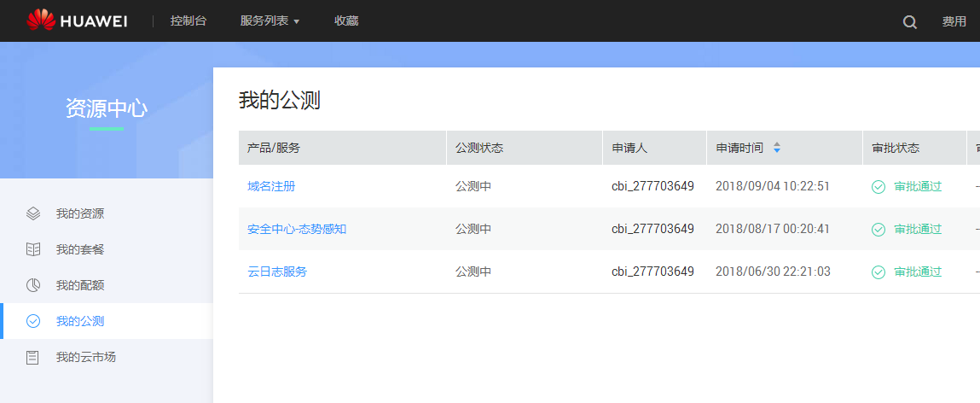Click timestamp 2018/09/04 10:22:51
Screen dimensions: 980x403
click(773, 186)
